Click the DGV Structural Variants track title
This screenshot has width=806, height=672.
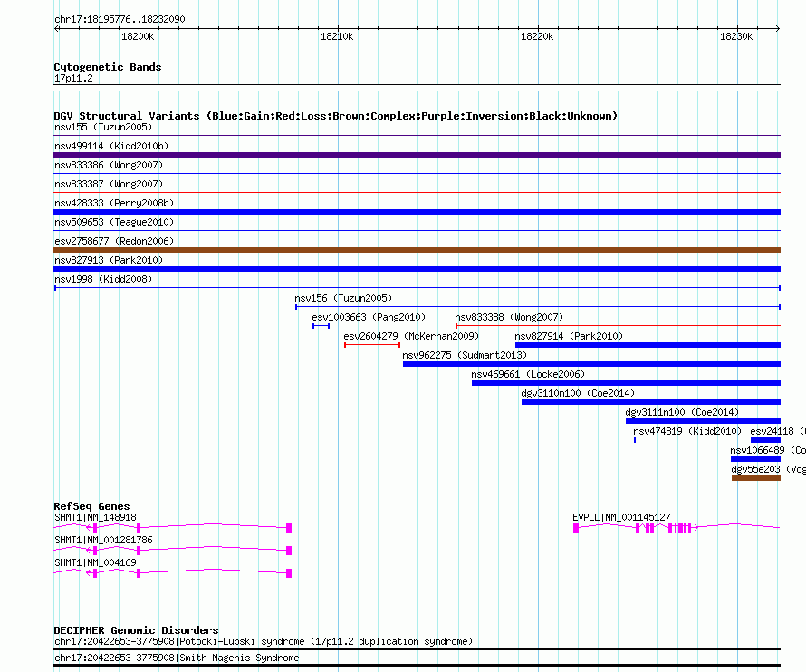click(x=336, y=116)
